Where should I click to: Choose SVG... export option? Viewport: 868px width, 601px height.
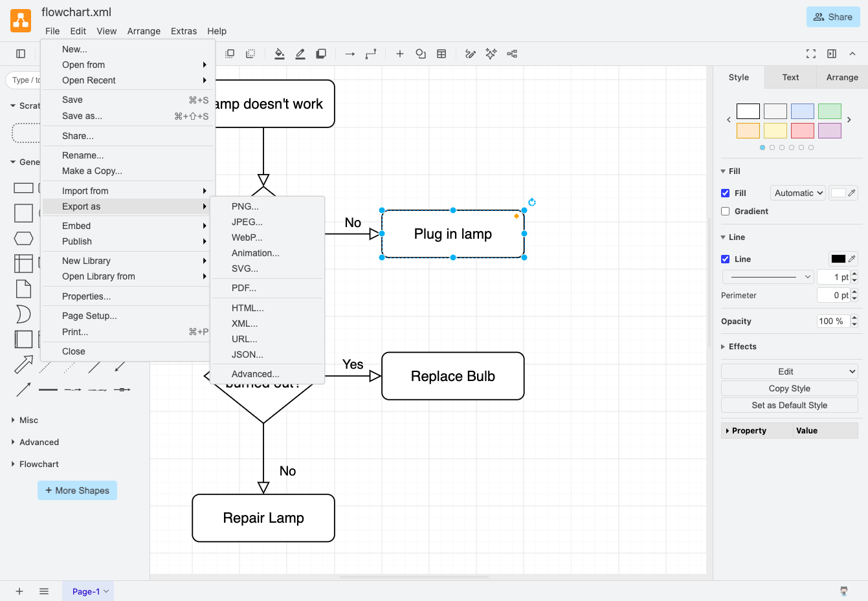(267, 268)
